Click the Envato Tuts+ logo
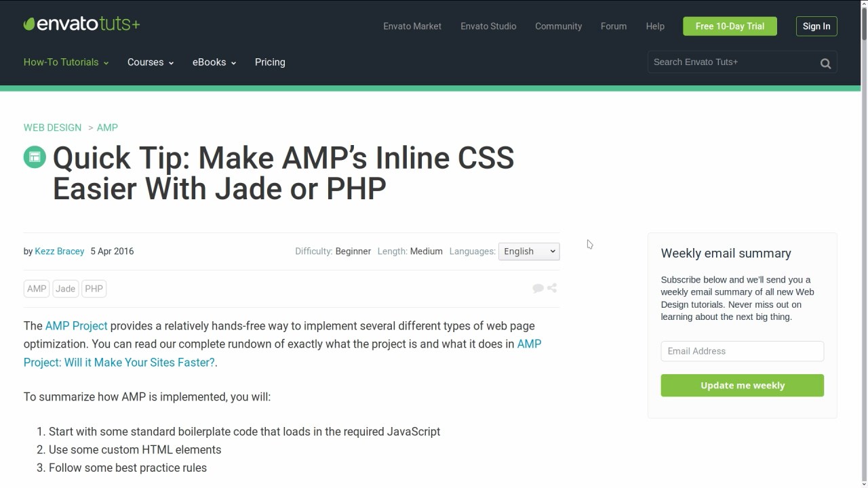The image size is (868, 488). [81, 24]
